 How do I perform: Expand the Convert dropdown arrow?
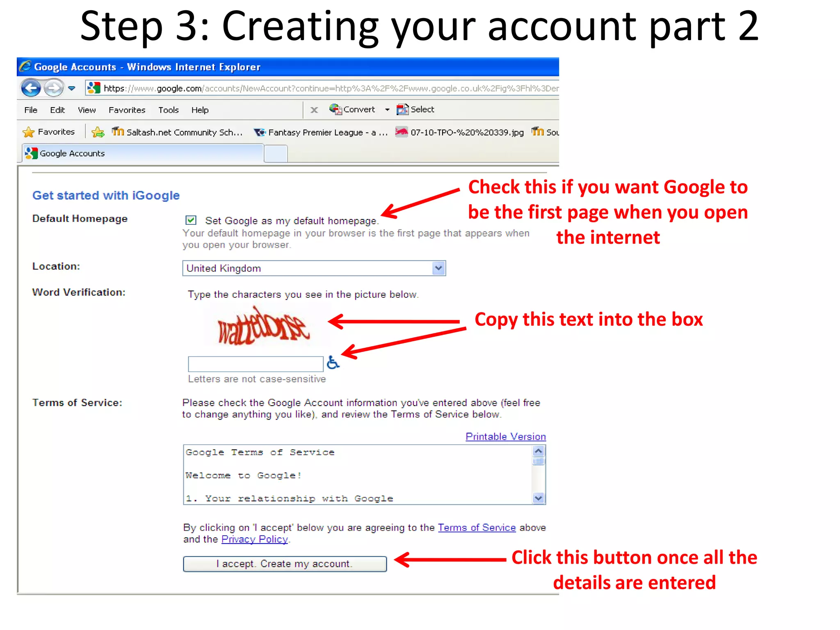387,110
